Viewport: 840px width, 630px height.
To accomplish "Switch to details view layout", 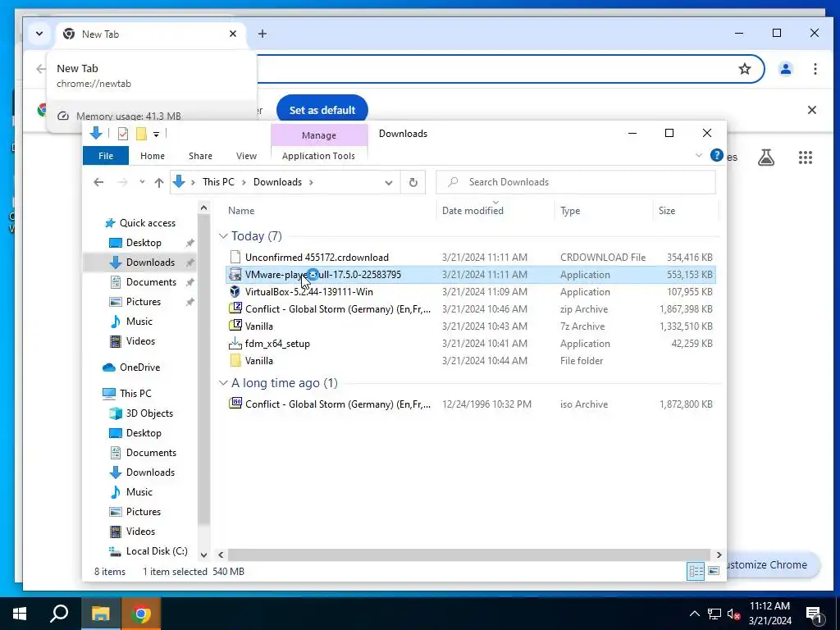I will 696,571.
